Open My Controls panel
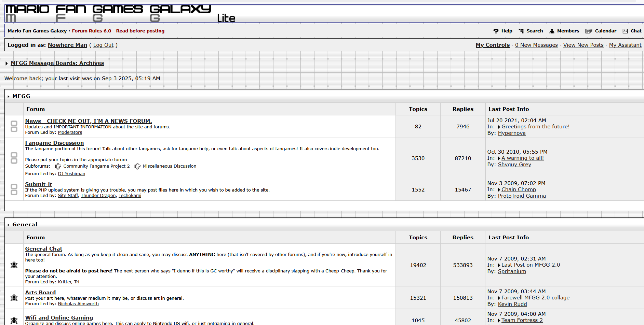This screenshot has width=644, height=325. (x=493, y=45)
